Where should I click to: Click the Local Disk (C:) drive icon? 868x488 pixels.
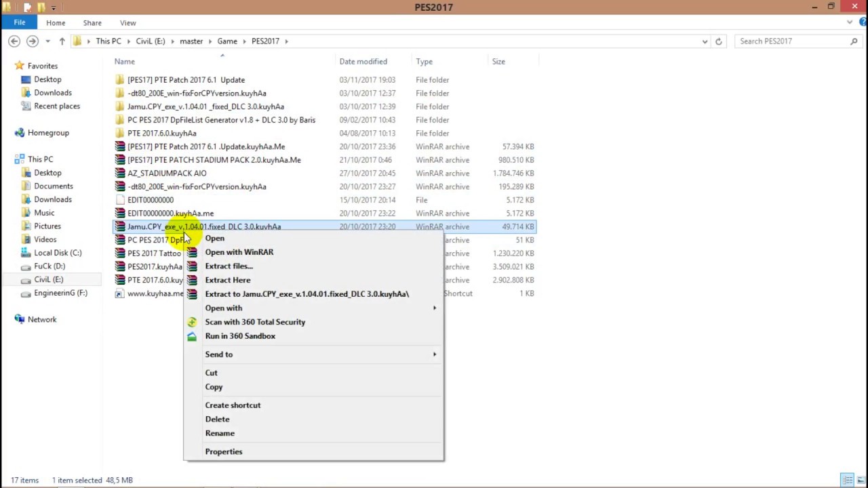[x=26, y=253]
